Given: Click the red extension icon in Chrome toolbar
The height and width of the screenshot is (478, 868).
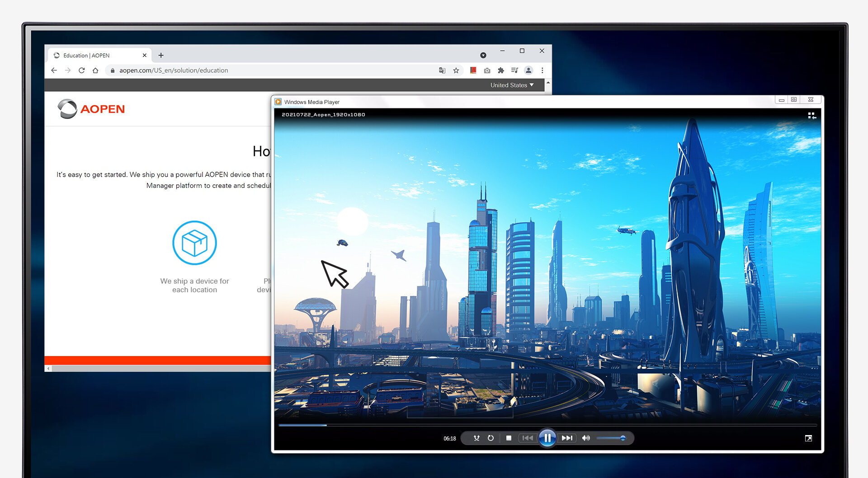Looking at the screenshot, I should pyautogui.click(x=473, y=70).
